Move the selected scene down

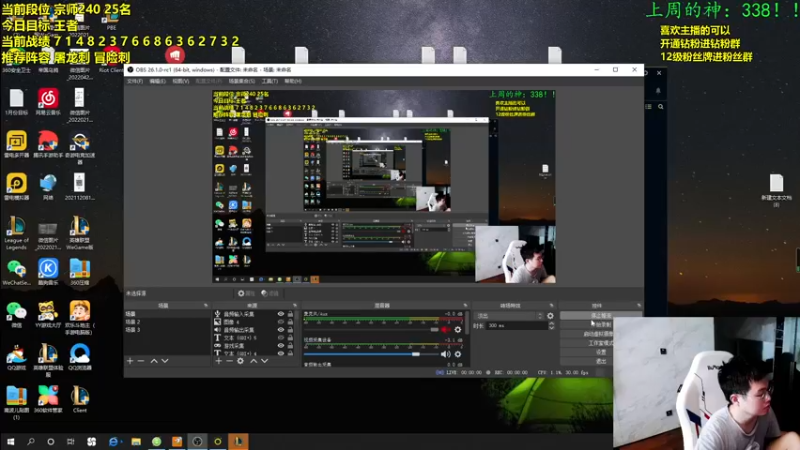[x=165, y=361]
